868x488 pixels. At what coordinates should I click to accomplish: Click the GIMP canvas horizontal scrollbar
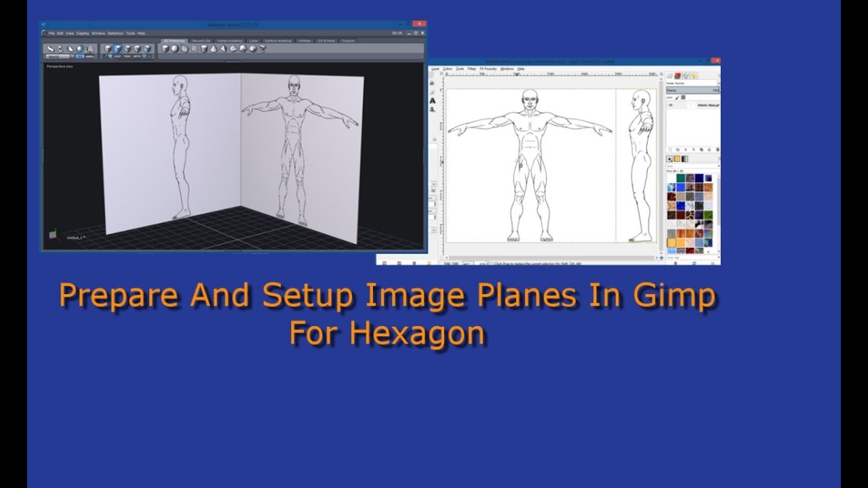552,258
